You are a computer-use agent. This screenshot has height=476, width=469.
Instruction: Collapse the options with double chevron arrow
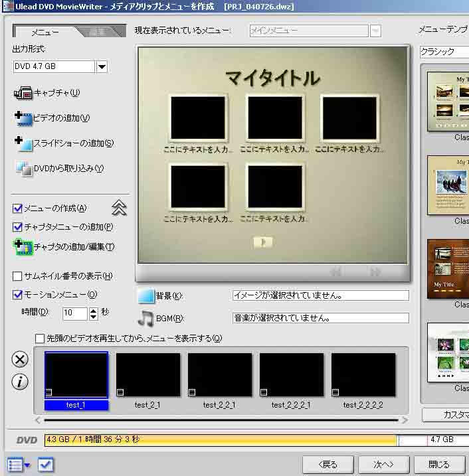click(x=119, y=208)
